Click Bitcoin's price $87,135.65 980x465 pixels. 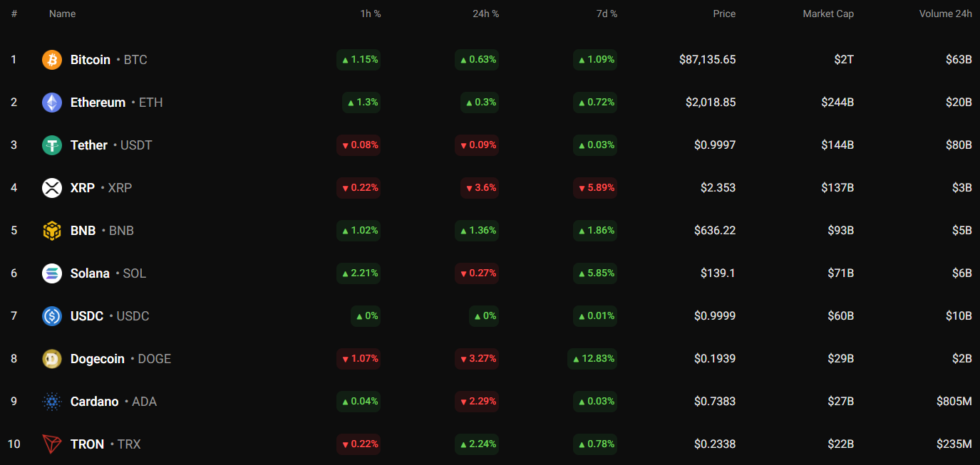[707, 60]
